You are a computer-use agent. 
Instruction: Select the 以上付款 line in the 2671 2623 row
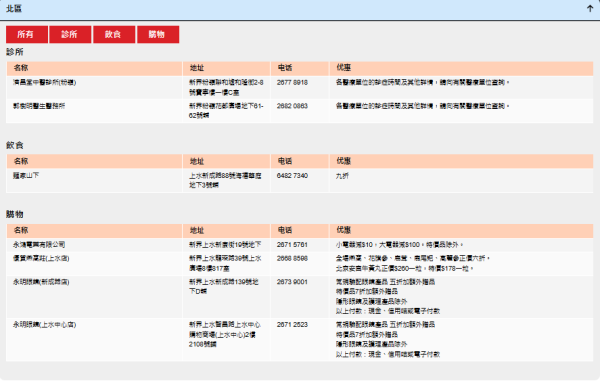click(x=388, y=354)
